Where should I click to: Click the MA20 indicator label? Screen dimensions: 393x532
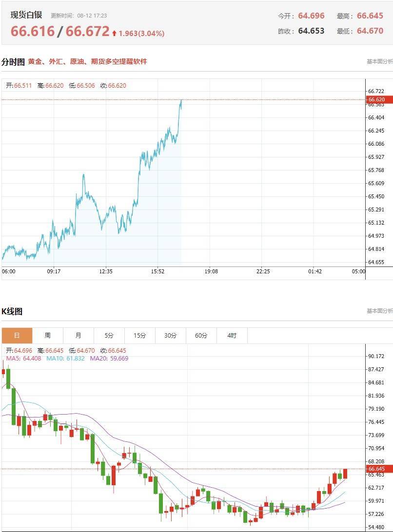[109, 358]
